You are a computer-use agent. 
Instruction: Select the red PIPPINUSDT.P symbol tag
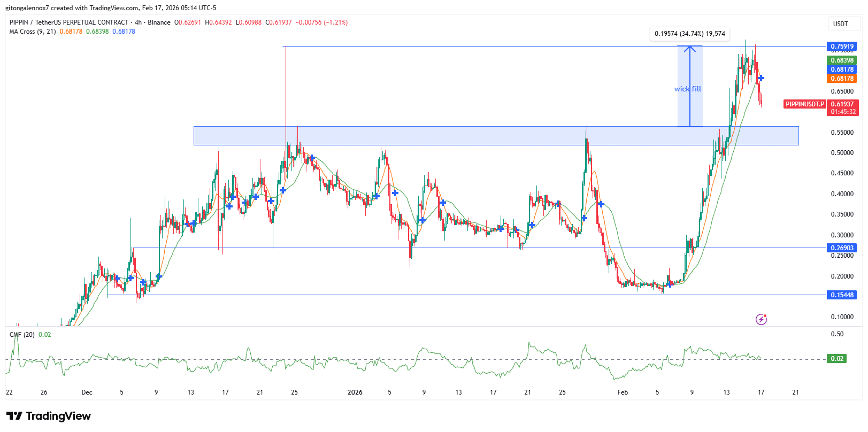[804, 104]
